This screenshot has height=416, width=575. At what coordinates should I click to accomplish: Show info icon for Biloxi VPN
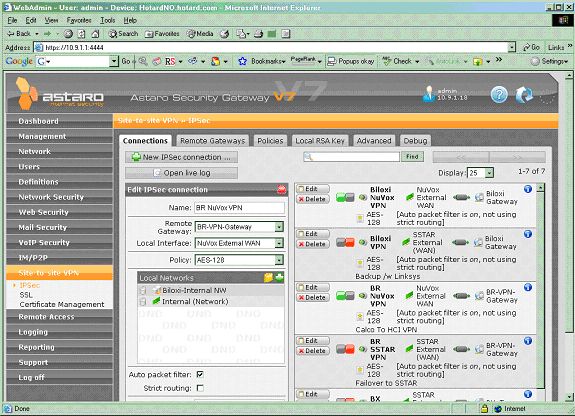pyautogui.click(x=528, y=234)
